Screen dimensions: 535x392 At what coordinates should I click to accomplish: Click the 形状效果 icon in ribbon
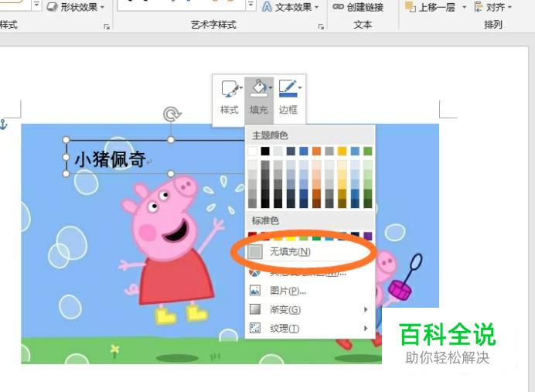point(53,7)
